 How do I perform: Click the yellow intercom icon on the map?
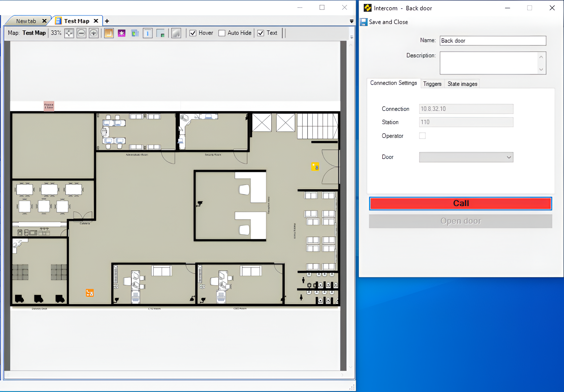[x=315, y=166]
